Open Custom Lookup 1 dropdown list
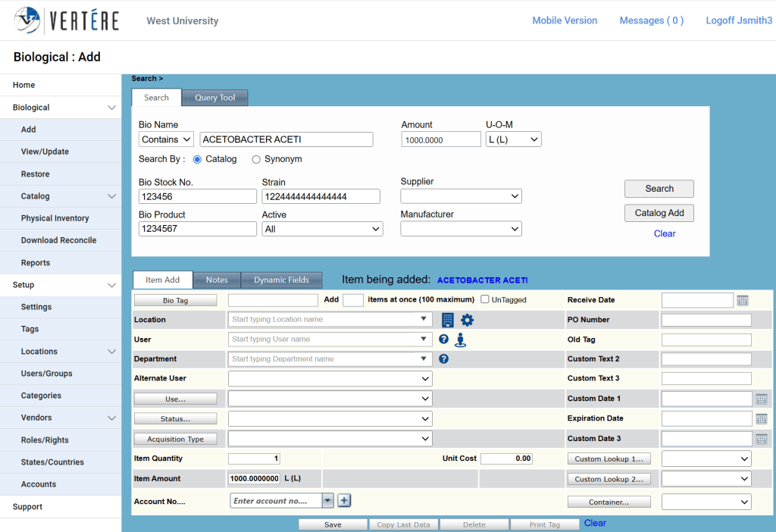The height and width of the screenshot is (532, 776). [x=706, y=458]
